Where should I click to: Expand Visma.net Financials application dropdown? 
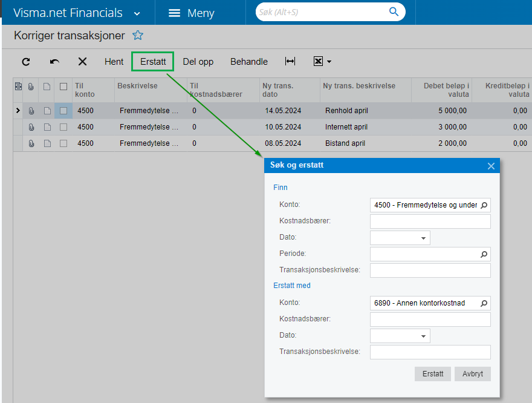pos(137,14)
